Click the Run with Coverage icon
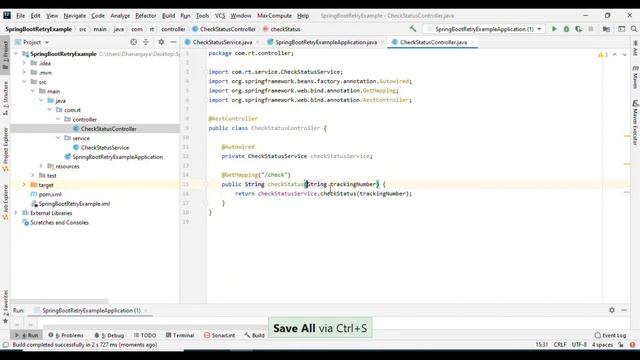 (x=578, y=29)
